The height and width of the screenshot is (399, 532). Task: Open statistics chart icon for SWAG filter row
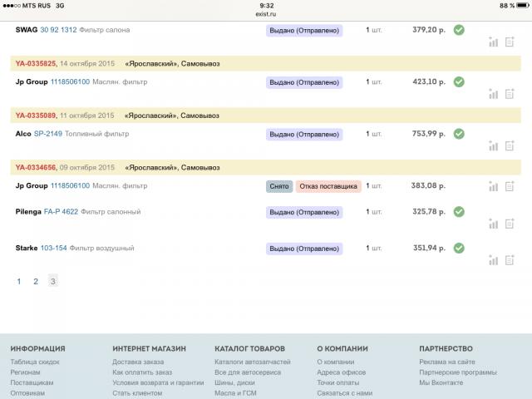click(x=493, y=42)
